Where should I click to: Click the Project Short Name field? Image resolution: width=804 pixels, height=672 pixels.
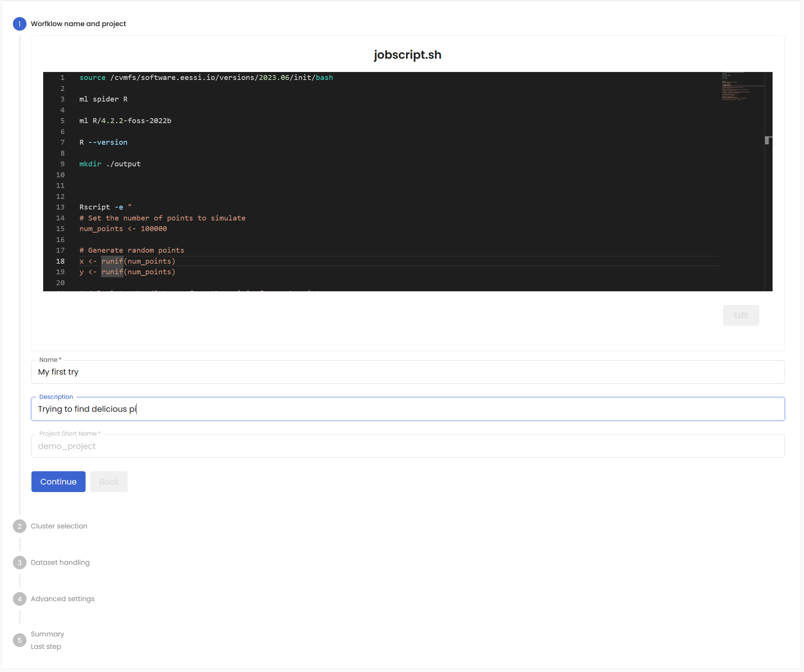407,446
